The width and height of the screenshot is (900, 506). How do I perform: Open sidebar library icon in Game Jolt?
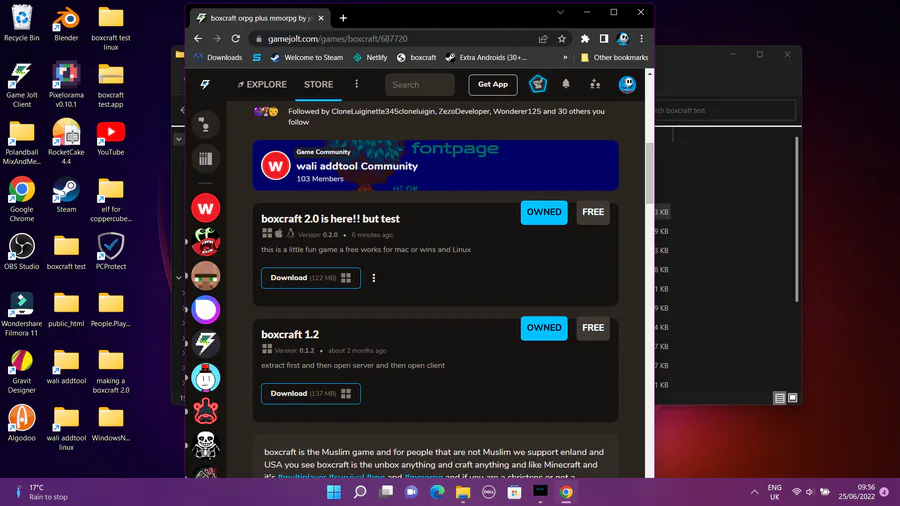coord(205,159)
